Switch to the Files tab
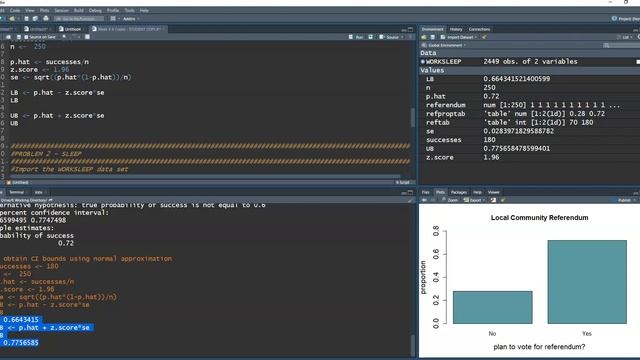The image size is (640, 360). coord(426,192)
